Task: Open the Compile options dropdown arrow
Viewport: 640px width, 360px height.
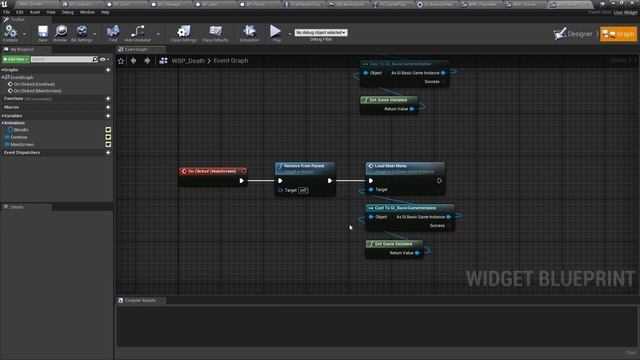Action: click(24, 34)
